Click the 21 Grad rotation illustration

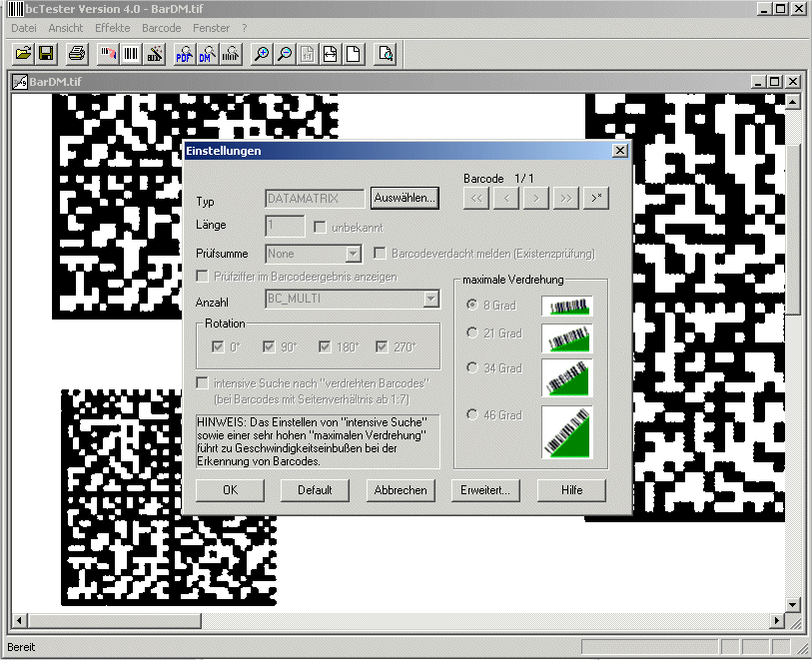567,338
